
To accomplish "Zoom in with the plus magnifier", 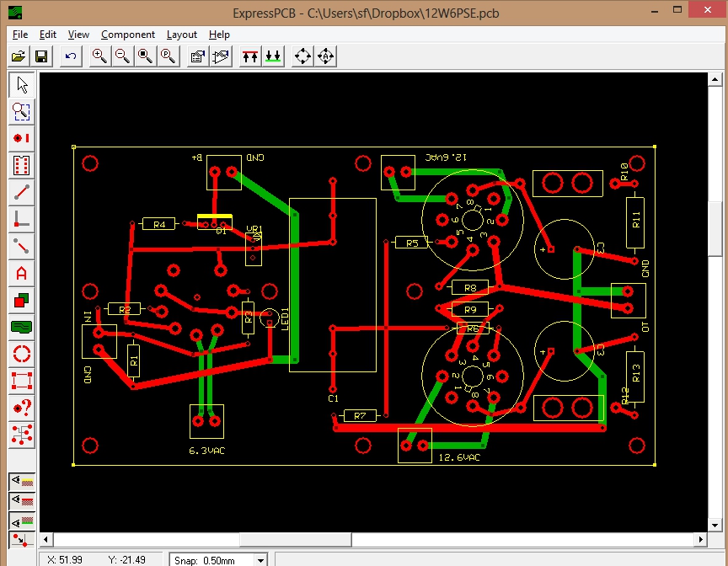I will coord(99,56).
